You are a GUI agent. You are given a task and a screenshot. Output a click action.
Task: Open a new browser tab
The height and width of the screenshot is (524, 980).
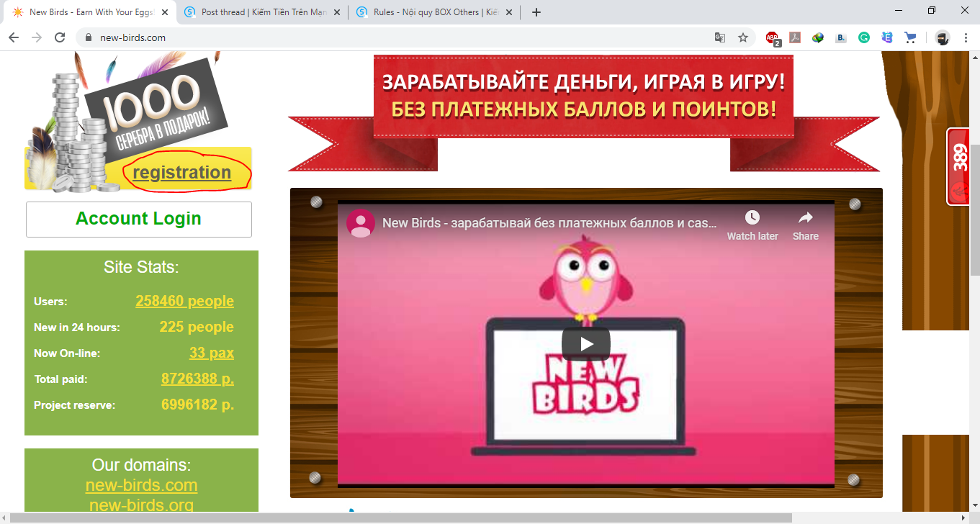point(536,12)
